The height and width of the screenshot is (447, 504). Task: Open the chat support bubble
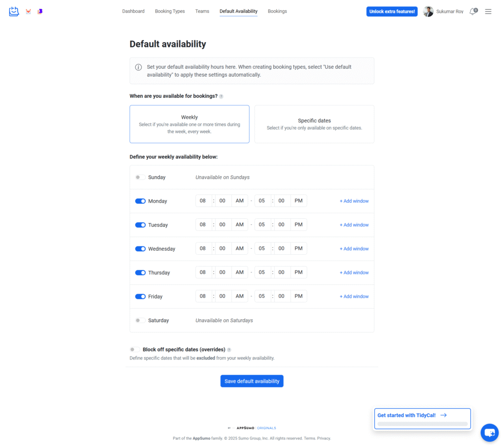click(x=489, y=433)
